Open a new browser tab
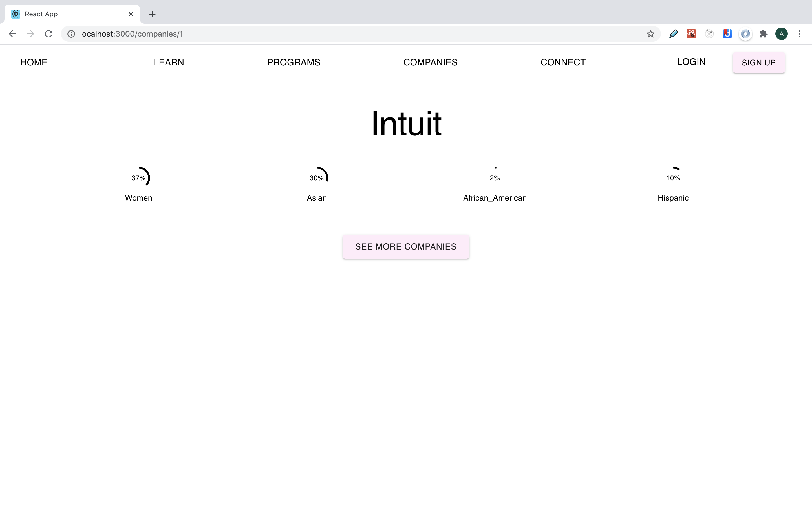 point(152,14)
